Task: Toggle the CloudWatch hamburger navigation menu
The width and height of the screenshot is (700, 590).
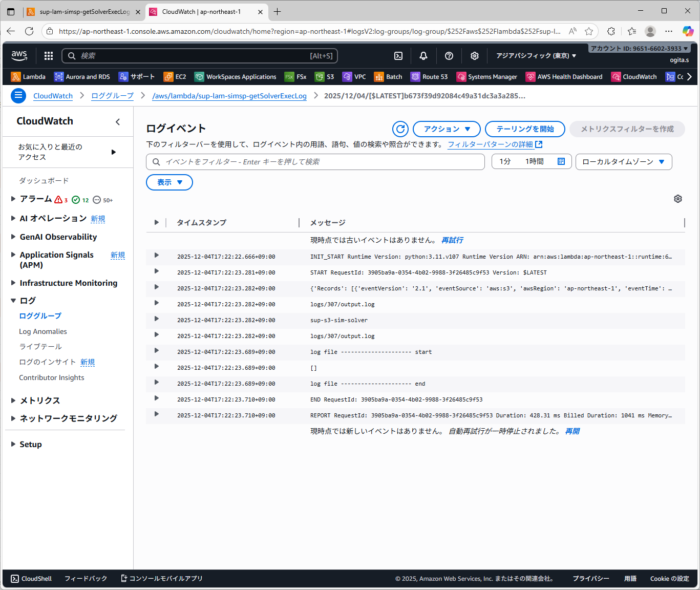Action: click(18, 96)
